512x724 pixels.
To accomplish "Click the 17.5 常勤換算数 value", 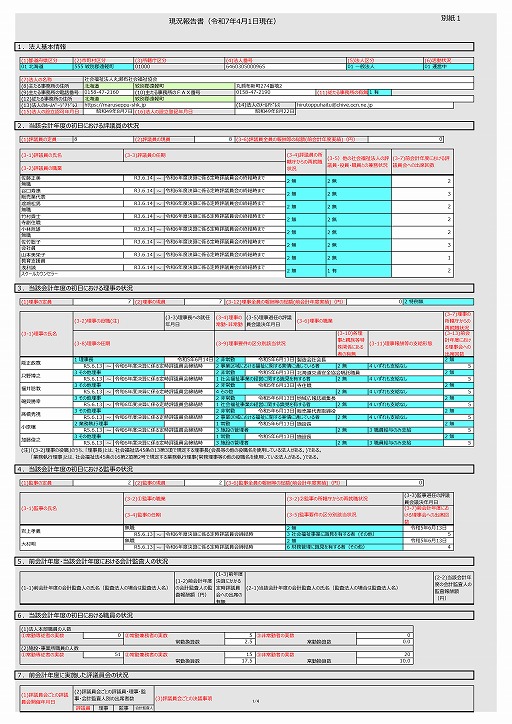I will pos(240,661).
